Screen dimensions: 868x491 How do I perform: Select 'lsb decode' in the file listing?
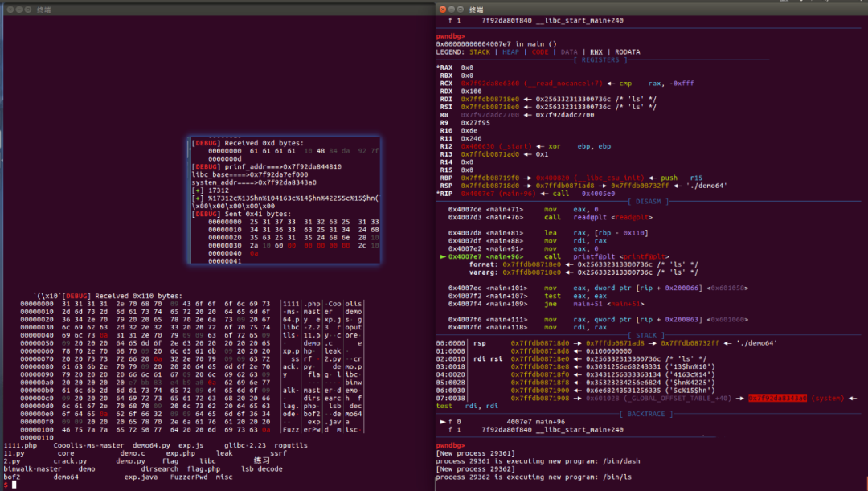[x=261, y=468]
